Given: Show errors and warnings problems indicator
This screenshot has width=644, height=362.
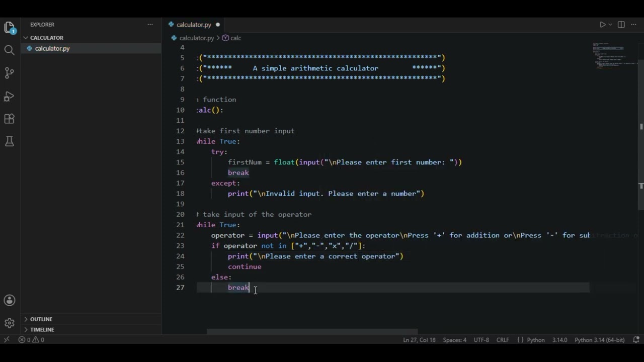Looking at the screenshot, I should [31, 340].
